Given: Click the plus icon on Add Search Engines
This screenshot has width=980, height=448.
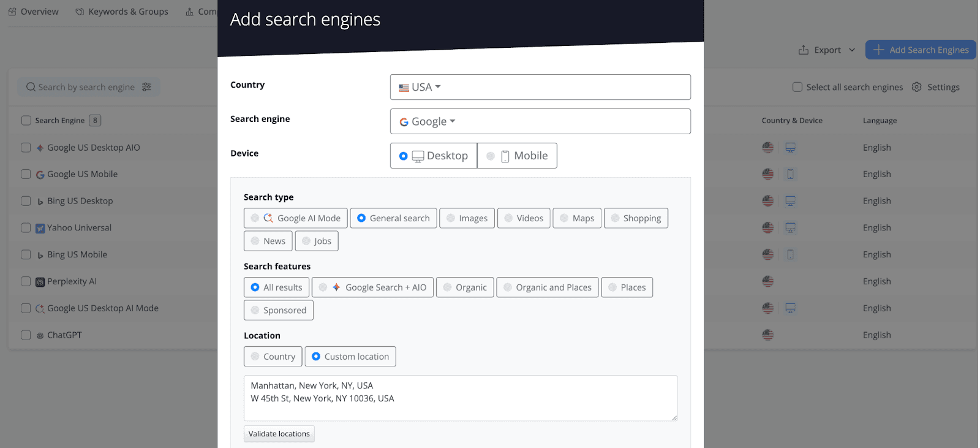Looking at the screenshot, I should tap(879, 50).
